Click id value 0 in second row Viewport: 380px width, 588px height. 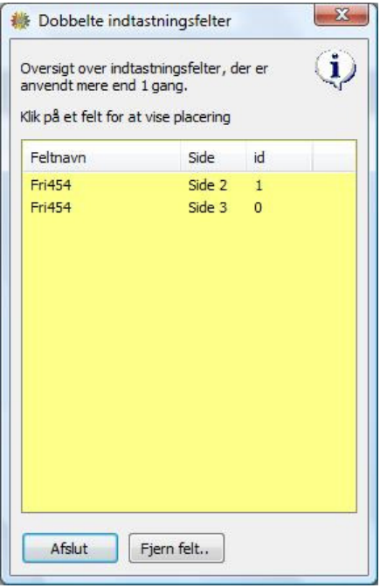(x=258, y=207)
